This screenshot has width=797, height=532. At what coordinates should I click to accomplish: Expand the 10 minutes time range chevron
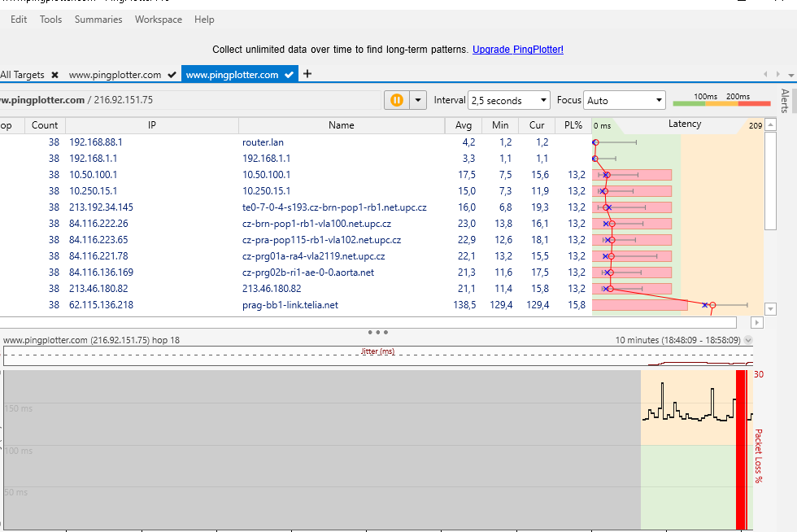[x=748, y=341]
